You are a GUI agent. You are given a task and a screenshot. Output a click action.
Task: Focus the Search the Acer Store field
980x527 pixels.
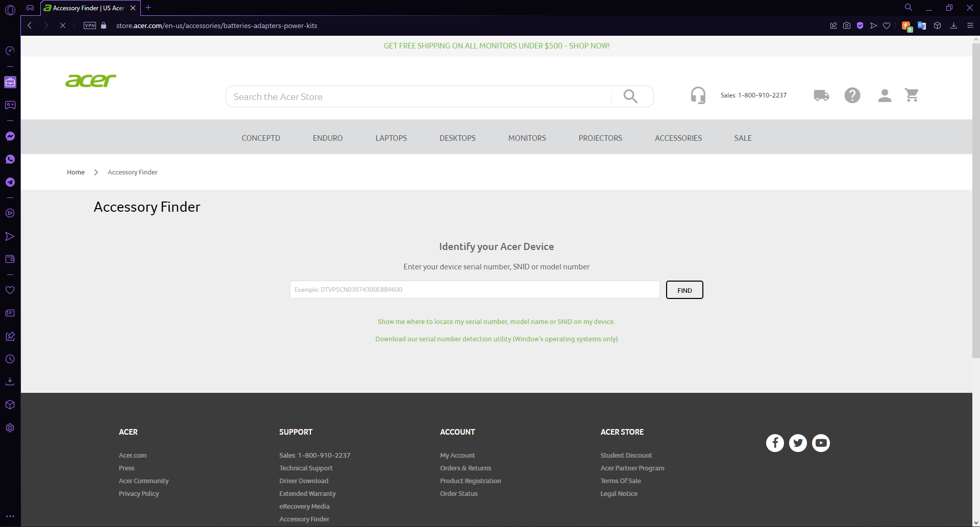point(419,96)
